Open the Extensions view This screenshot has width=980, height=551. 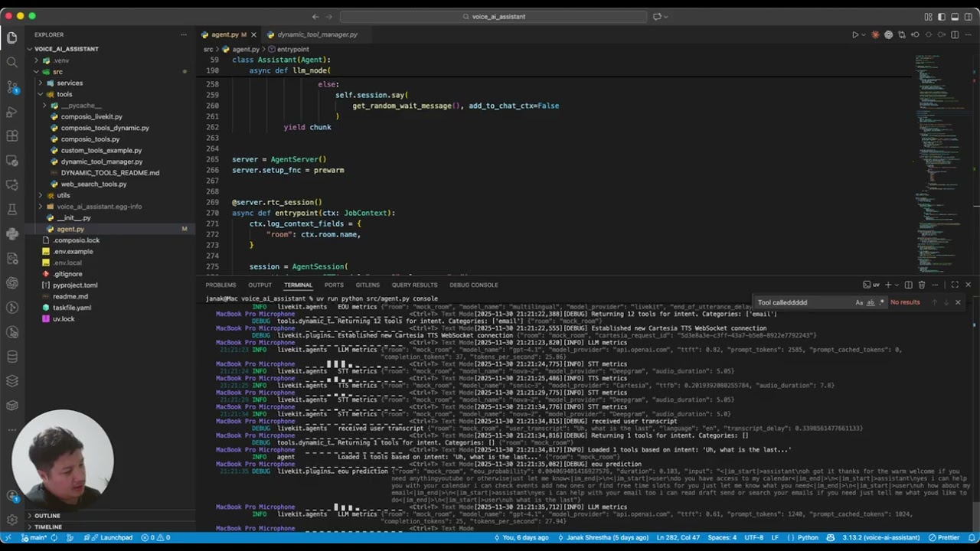click(11, 136)
